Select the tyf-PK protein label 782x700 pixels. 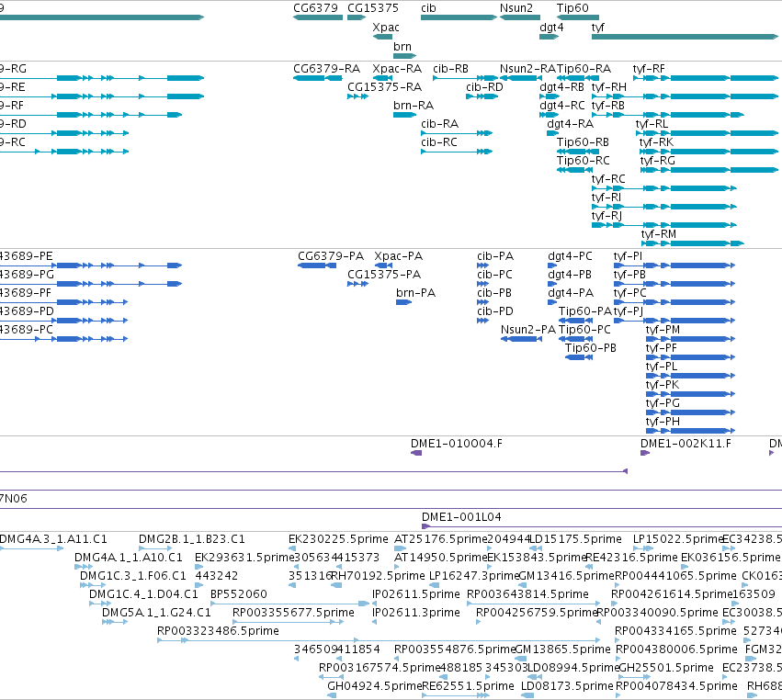(663, 385)
